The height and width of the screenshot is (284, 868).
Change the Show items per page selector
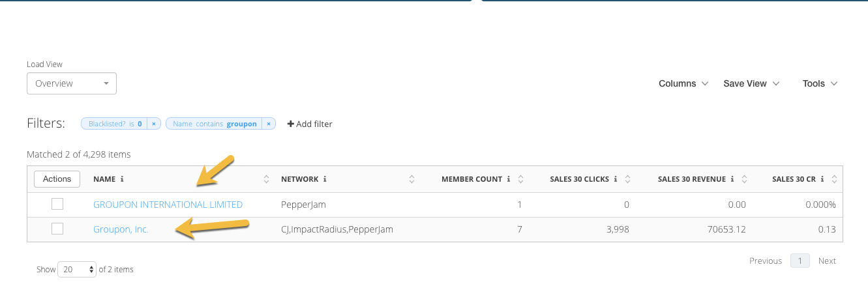coord(77,269)
